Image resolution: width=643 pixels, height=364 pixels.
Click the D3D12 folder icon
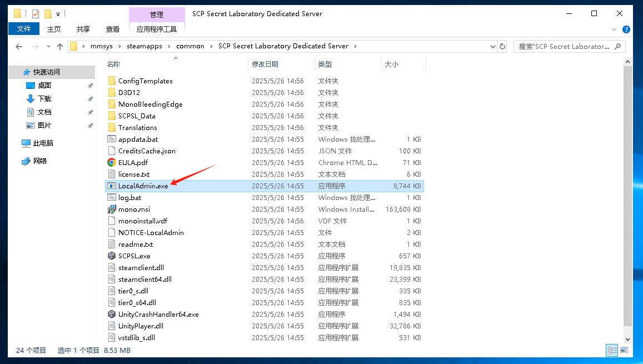[112, 92]
